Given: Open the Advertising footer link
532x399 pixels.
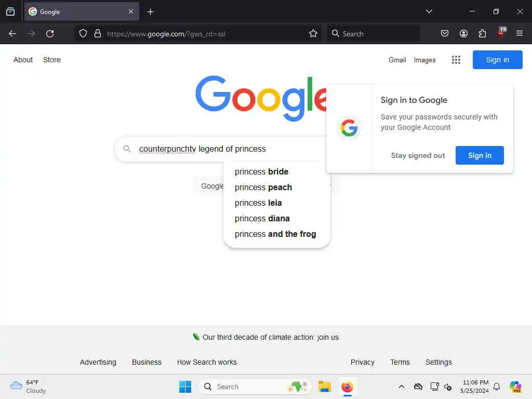Looking at the screenshot, I should click(98, 362).
